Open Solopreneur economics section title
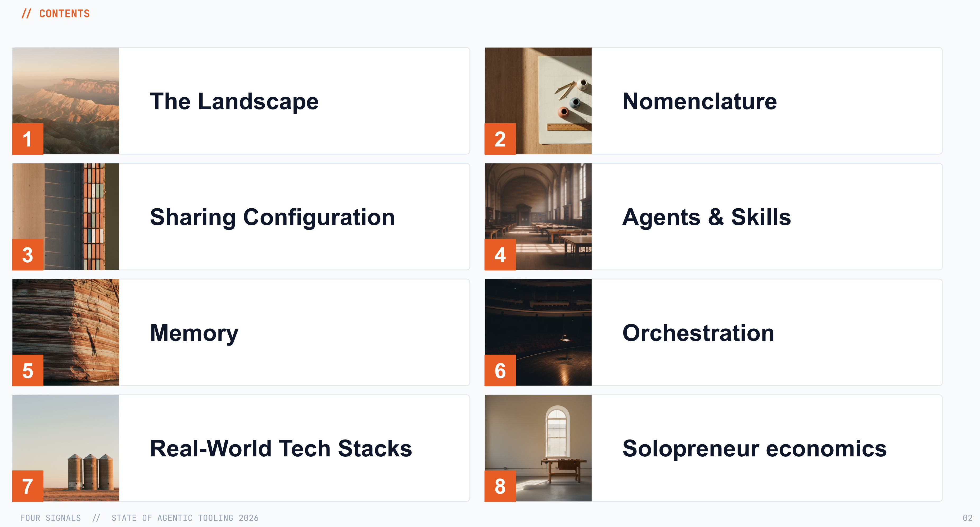This screenshot has height=527, width=980. pos(755,449)
